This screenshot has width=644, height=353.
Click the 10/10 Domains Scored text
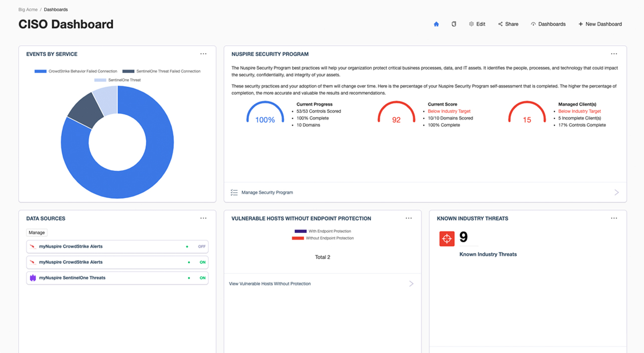[450, 118]
